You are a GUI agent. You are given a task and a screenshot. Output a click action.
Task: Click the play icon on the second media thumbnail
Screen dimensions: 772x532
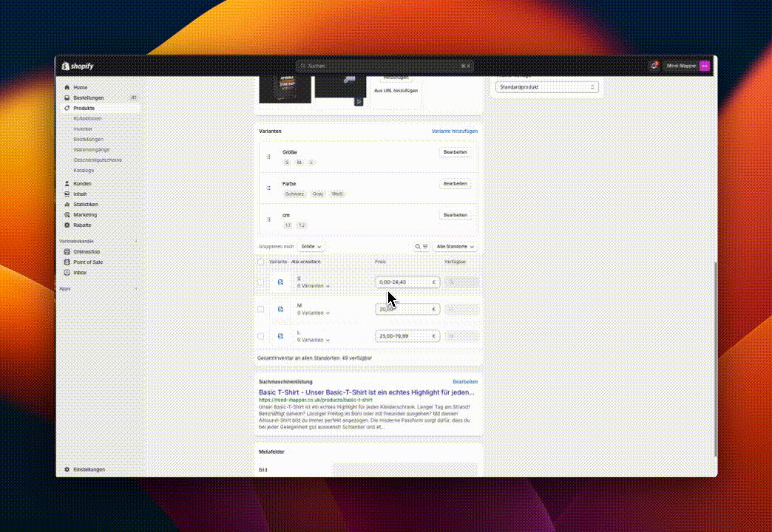(x=359, y=101)
